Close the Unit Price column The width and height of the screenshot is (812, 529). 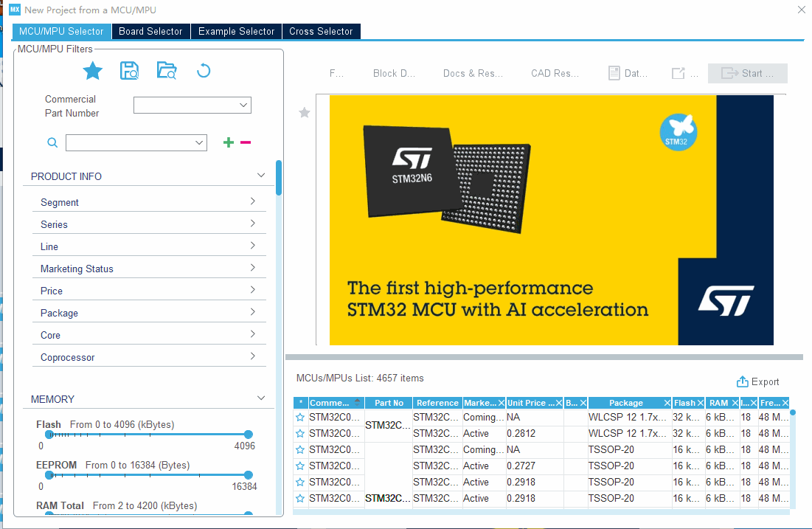pos(559,403)
